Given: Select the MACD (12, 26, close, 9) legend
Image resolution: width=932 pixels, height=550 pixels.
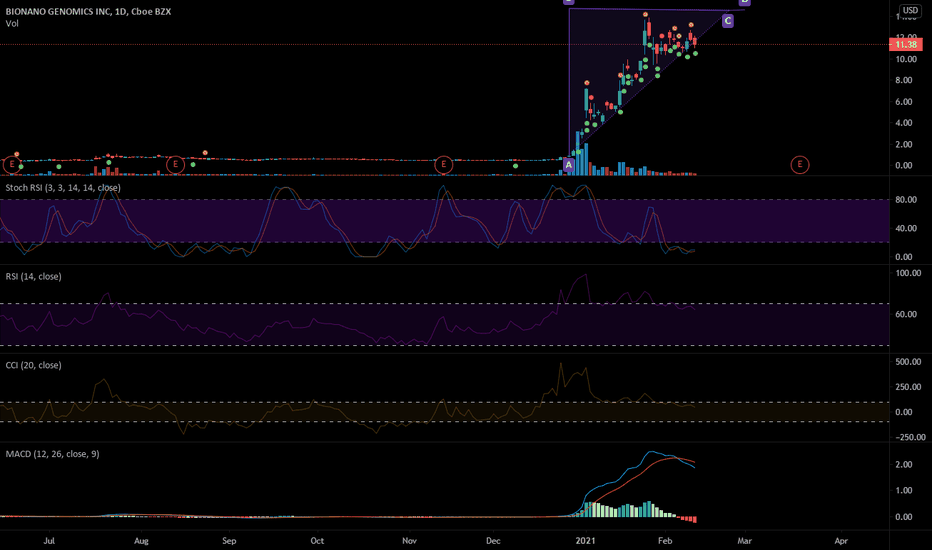Looking at the screenshot, I should (52, 454).
